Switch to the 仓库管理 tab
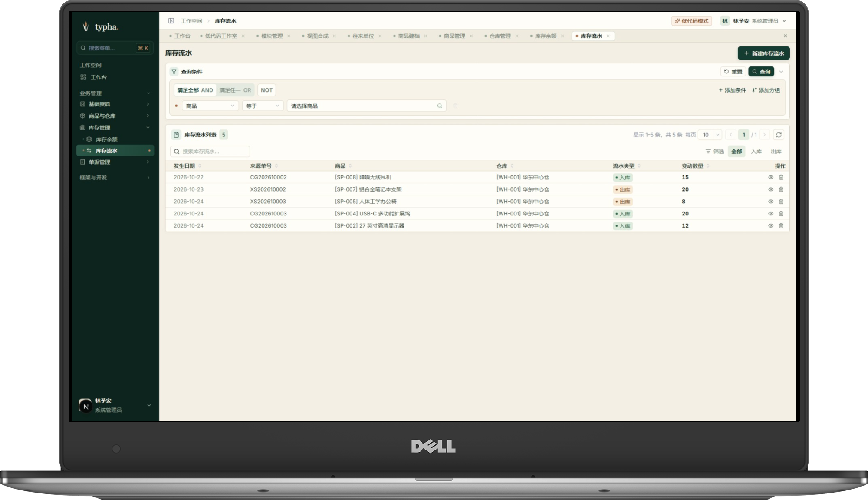This screenshot has height=500, width=868. (500, 36)
